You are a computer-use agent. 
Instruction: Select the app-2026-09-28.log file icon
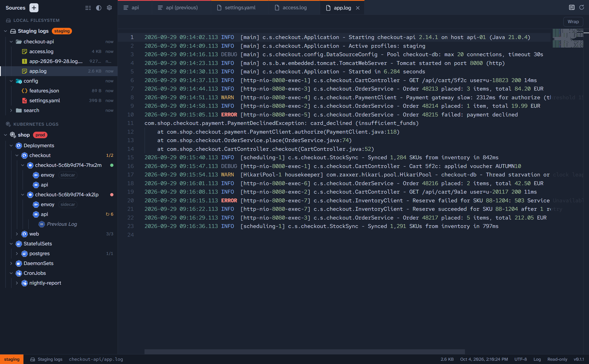pos(25,61)
